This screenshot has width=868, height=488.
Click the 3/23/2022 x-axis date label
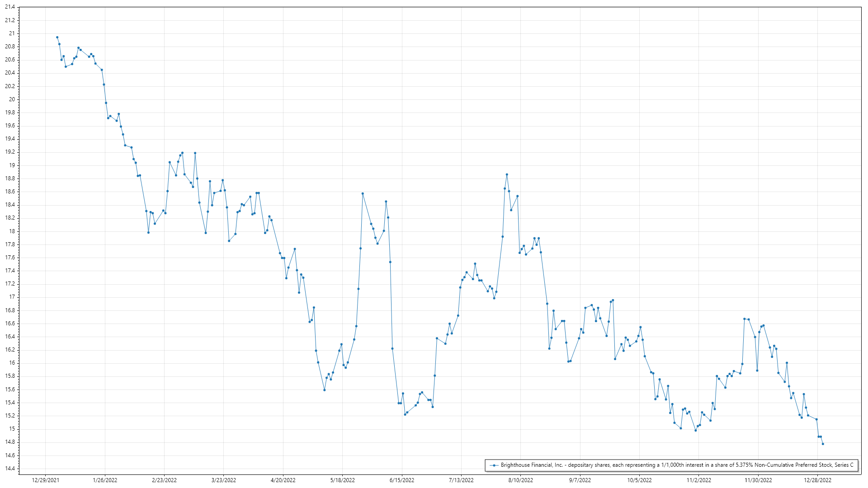pos(224,480)
